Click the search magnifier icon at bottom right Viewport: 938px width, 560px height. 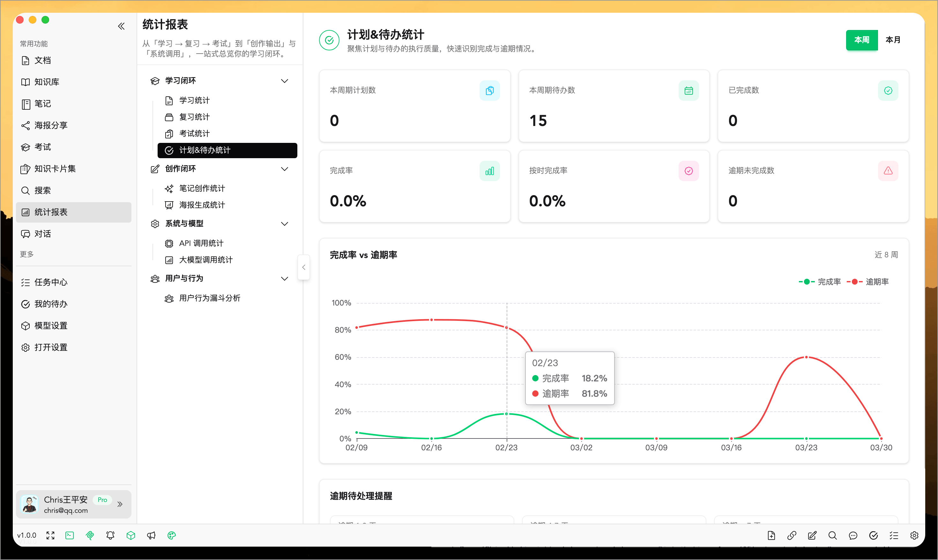(x=833, y=535)
